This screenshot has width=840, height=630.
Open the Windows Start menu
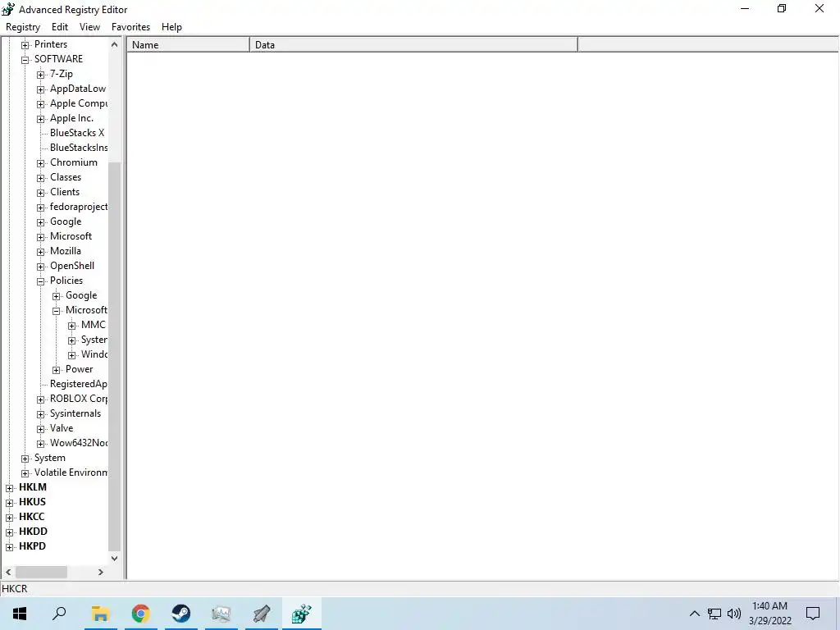pyautogui.click(x=20, y=614)
